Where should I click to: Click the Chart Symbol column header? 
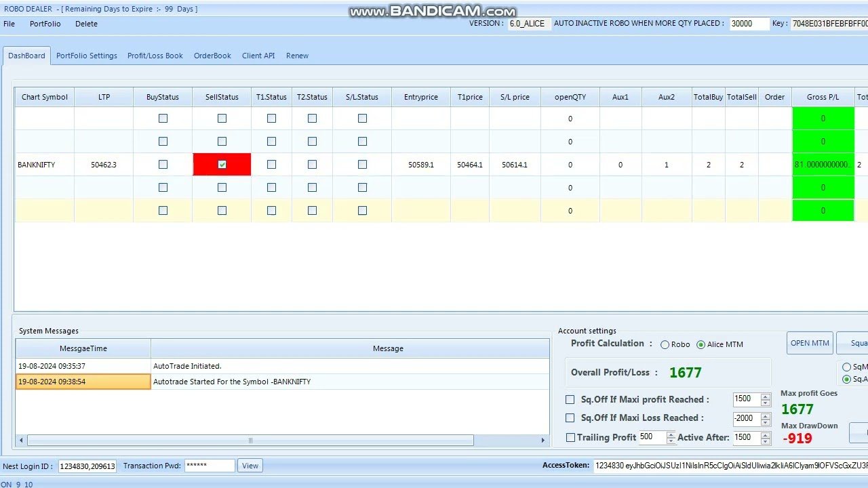tap(45, 97)
